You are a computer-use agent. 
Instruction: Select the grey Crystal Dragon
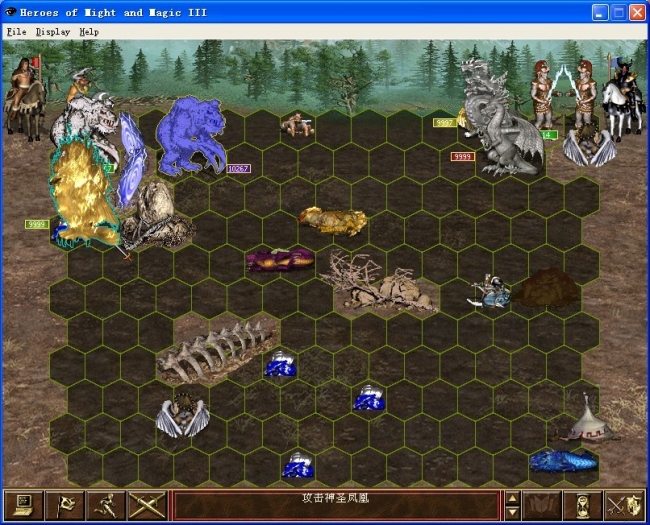[502, 118]
